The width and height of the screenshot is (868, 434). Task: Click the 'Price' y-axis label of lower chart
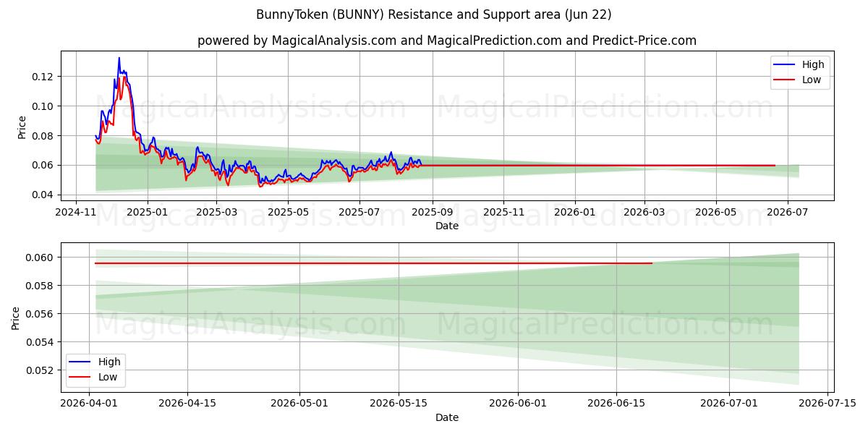tap(16, 318)
